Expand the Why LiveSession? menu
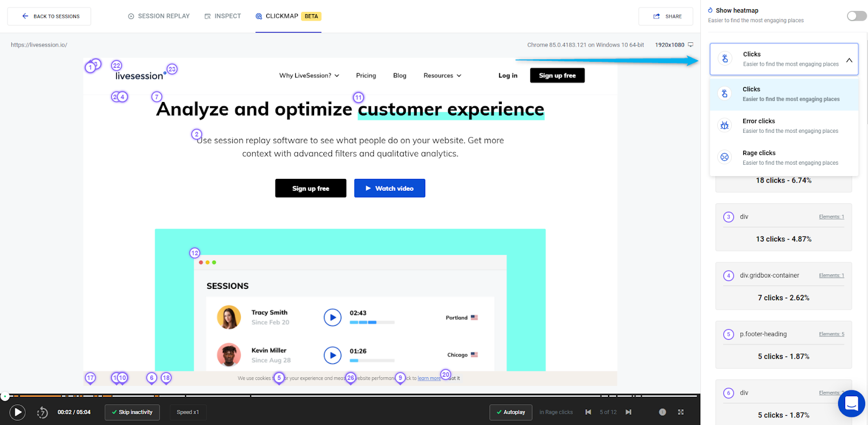868x425 pixels. coord(309,75)
